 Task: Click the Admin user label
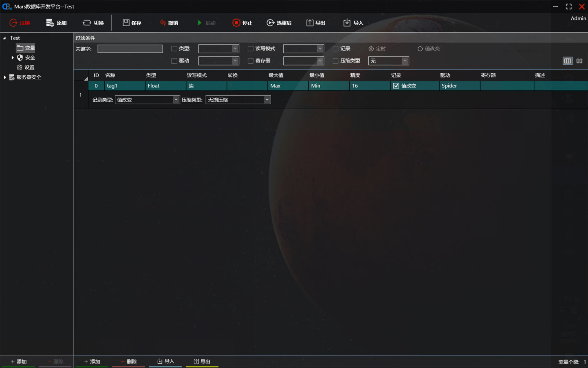(x=578, y=18)
